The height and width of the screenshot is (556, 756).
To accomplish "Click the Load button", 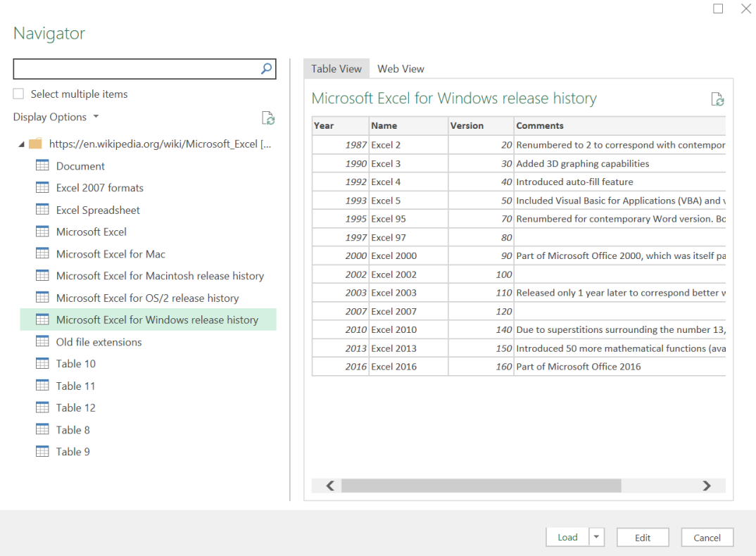I will tap(567, 537).
